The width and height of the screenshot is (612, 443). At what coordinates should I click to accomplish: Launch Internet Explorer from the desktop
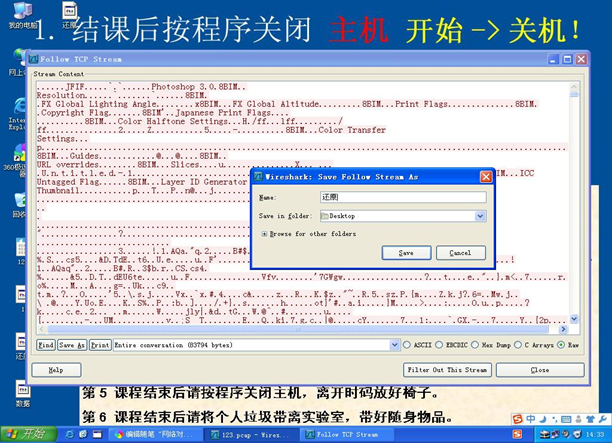18,113
